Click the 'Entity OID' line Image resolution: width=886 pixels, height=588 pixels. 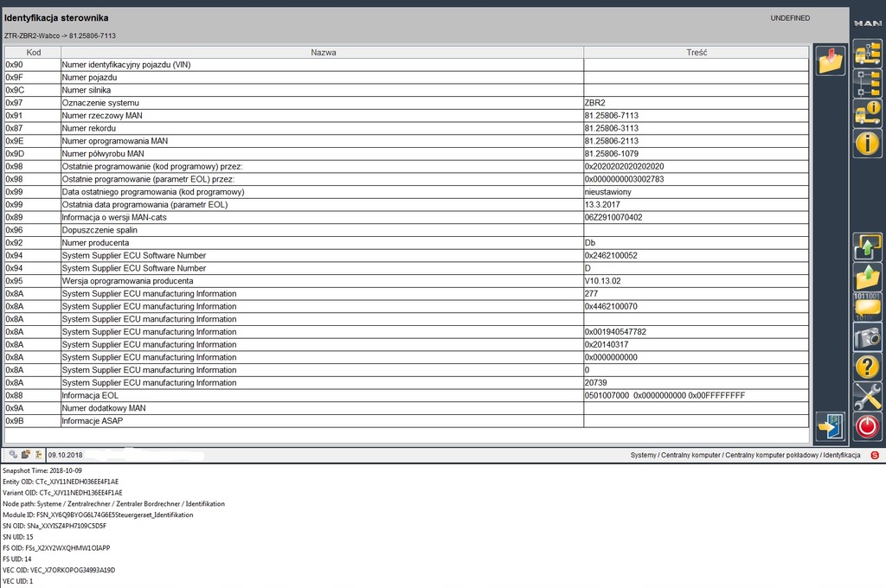pos(61,482)
